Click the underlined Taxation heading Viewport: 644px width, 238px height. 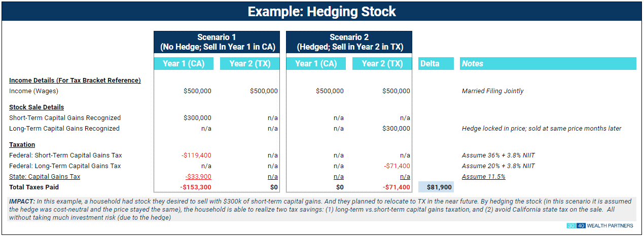[x=22, y=145]
